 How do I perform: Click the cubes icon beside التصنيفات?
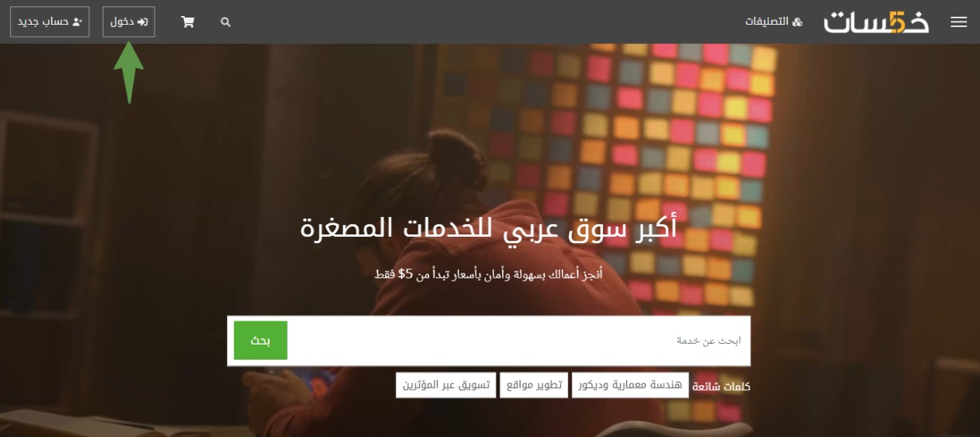tap(798, 22)
